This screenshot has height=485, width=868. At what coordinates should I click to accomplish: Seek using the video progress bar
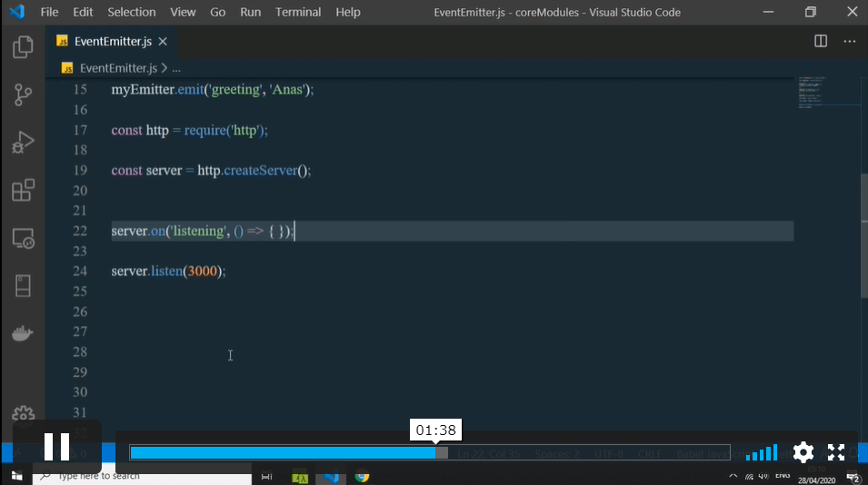point(430,452)
